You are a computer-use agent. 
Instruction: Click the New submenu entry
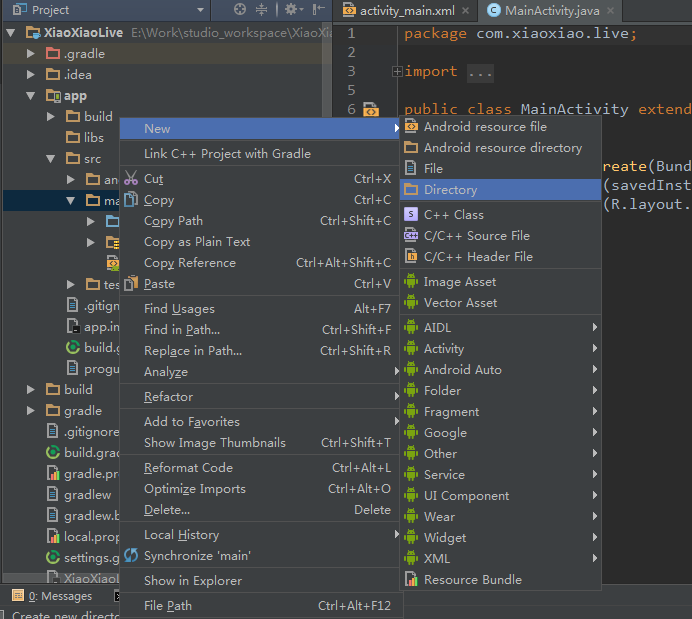click(x=260, y=128)
